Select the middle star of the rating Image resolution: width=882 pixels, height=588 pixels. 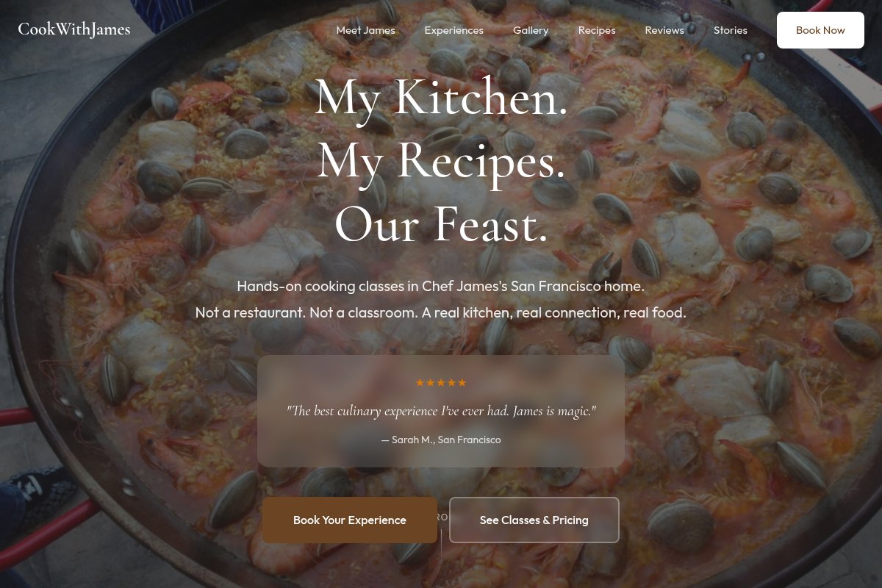[x=441, y=382]
